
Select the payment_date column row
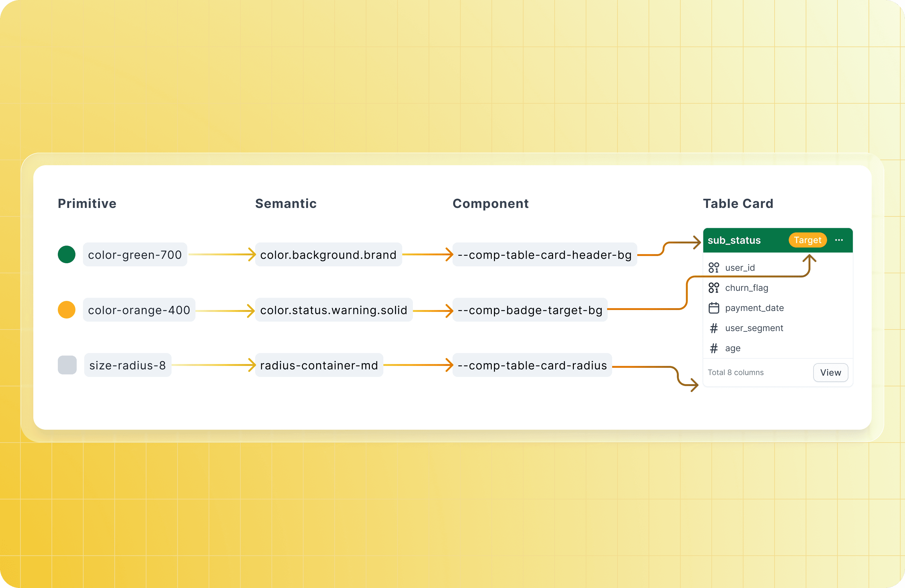(754, 308)
